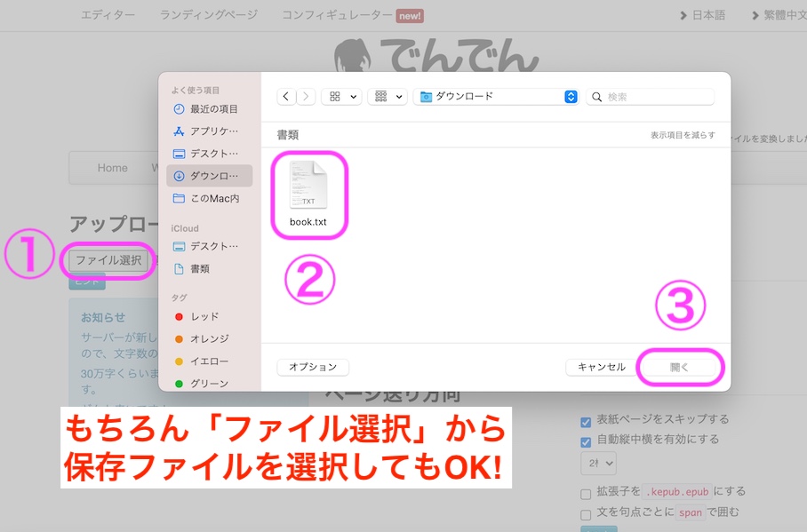Click the キャンセル button
This screenshot has height=532, width=807.
(601, 367)
